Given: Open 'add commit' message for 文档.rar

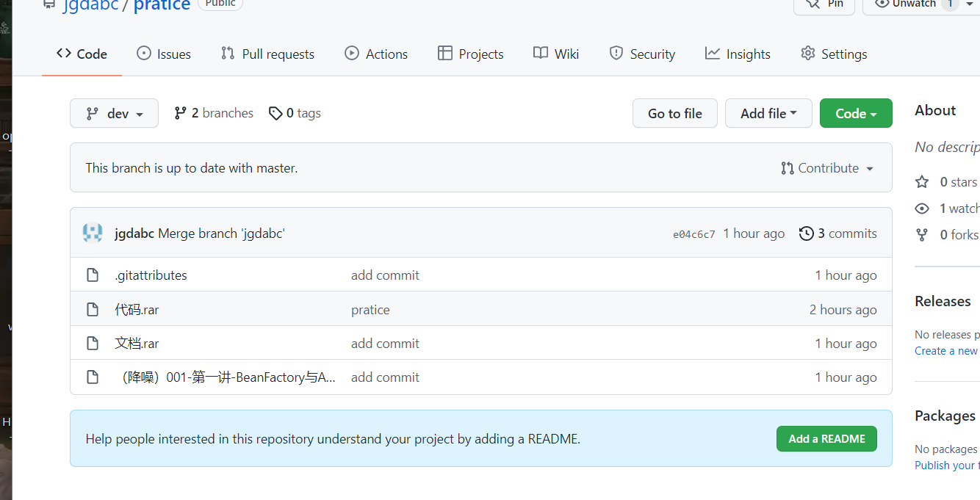Looking at the screenshot, I should pyautogui.click(x=385, y=344).
